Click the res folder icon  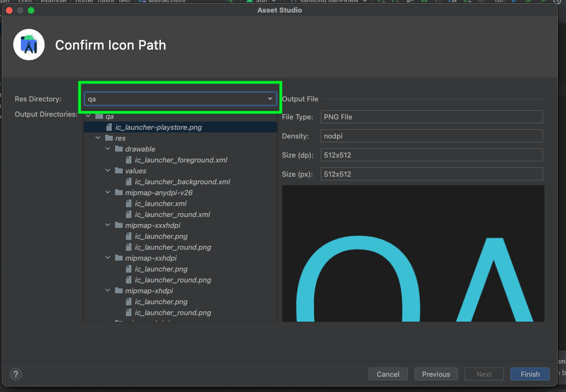coord(109,138)
